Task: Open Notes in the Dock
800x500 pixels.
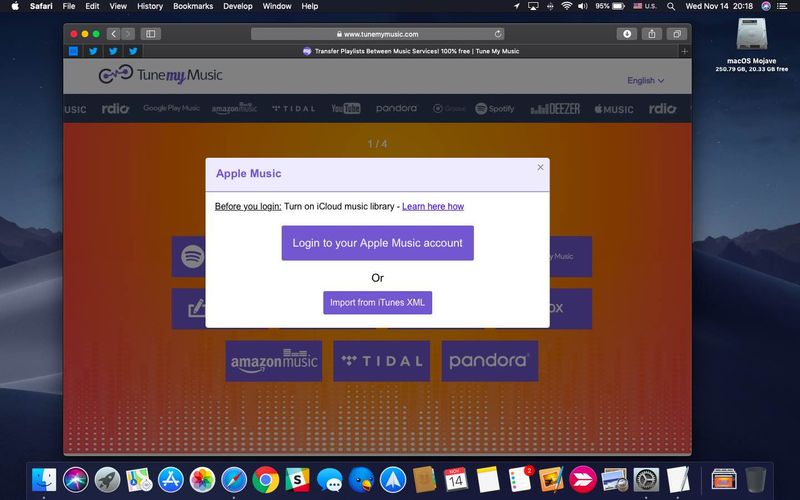Action: (487, 480)
